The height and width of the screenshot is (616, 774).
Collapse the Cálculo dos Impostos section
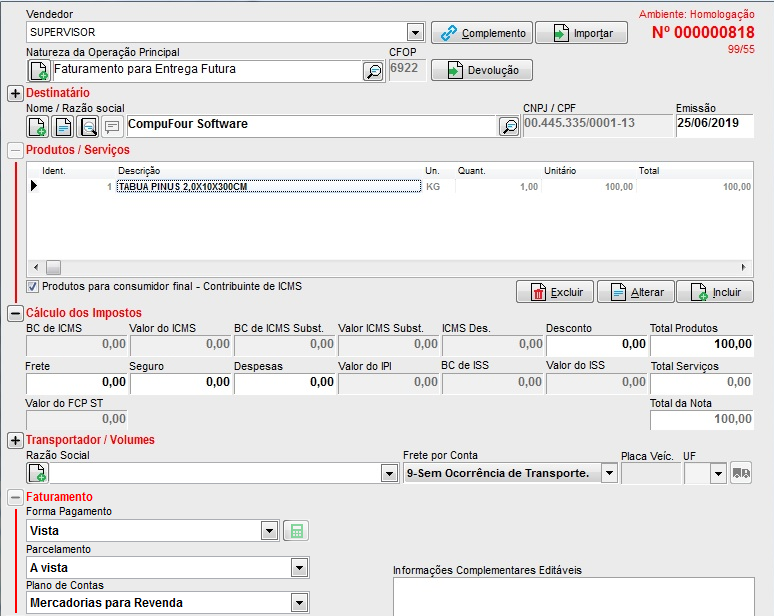coord(15,314)
